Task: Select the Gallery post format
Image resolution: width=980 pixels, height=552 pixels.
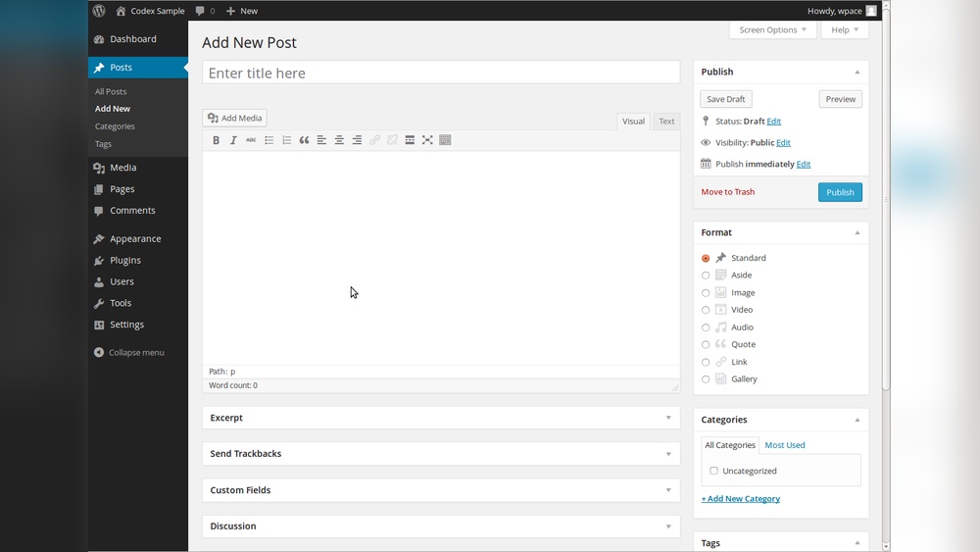Action: pyautogui.click(x=706, y=379)
